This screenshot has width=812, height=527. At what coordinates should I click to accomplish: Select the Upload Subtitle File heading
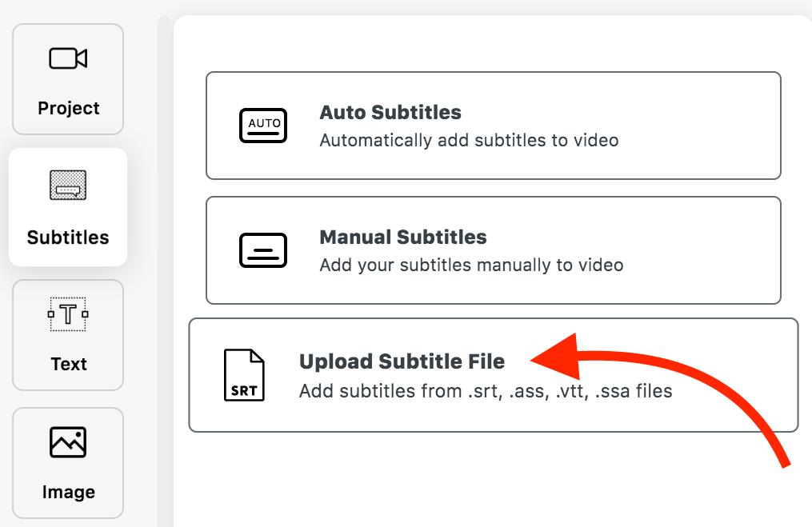click(402, 361)
